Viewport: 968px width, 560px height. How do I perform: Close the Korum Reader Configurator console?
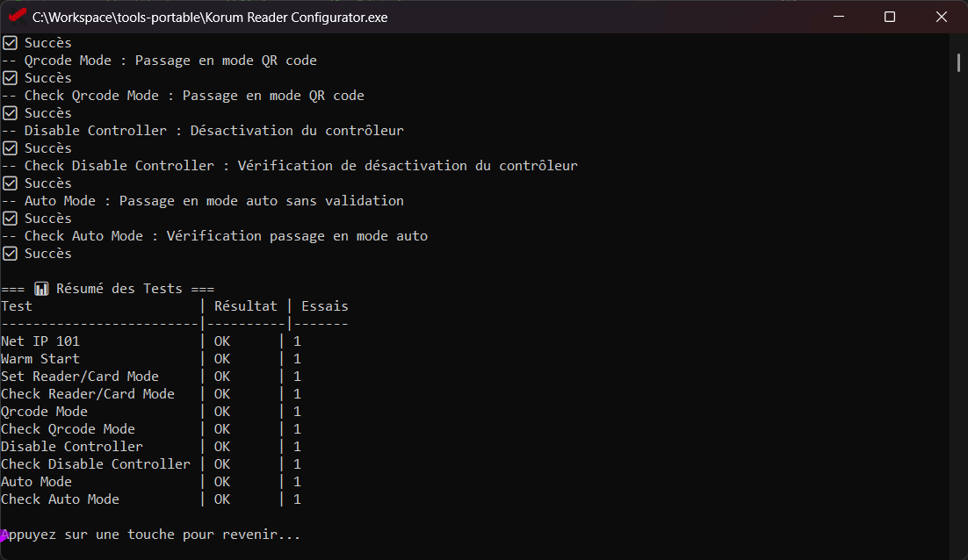point(942,17)
